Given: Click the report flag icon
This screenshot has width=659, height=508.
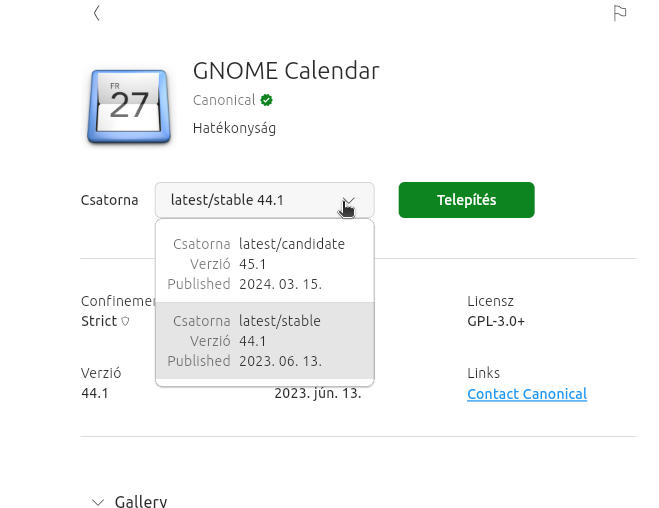Looking at the screenshot, I should coord(619,13).
